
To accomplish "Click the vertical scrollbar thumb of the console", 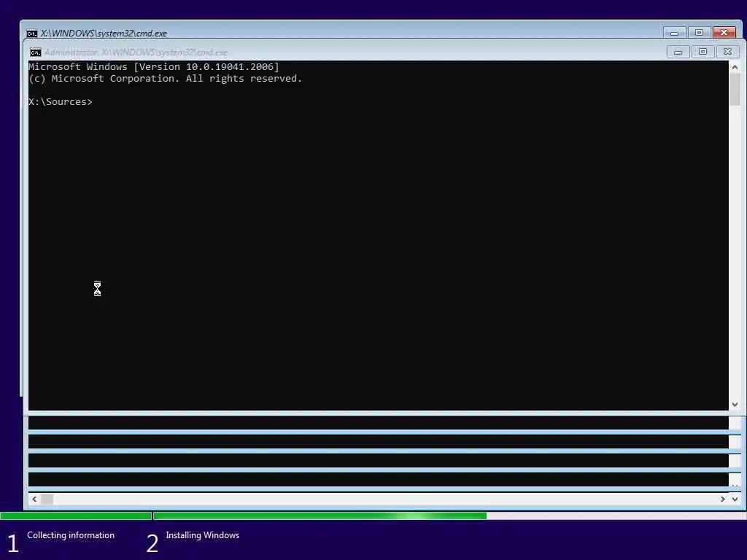I will click(735, 89).
